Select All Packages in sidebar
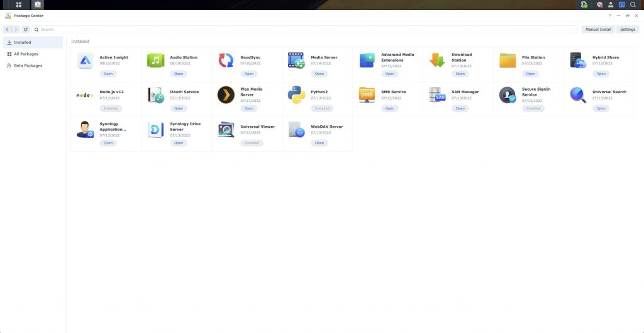The image size is (644, 333). 33,54
